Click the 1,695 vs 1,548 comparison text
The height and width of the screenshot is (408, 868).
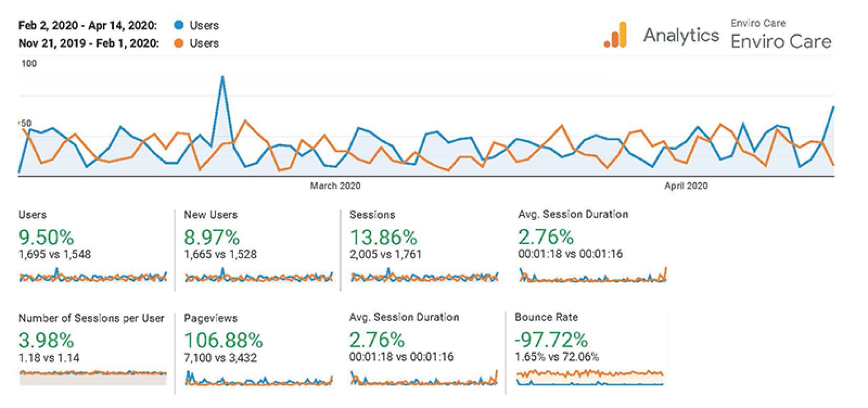tap(55, 255)
